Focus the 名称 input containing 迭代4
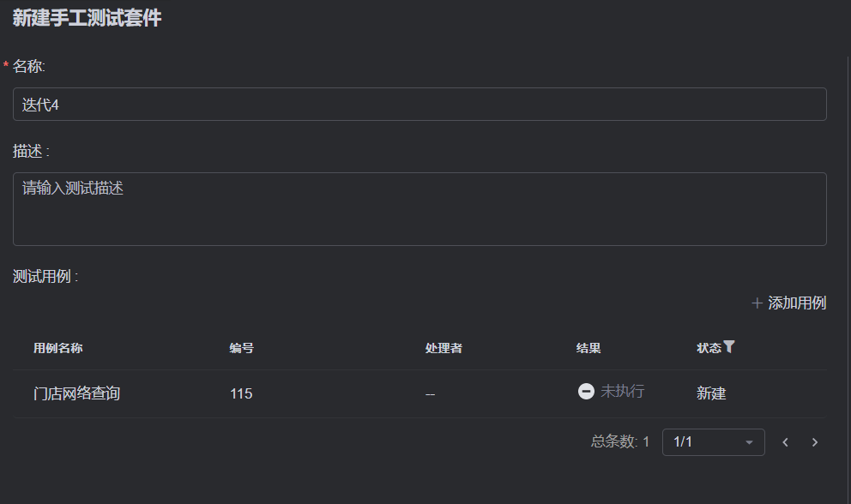 419,105
